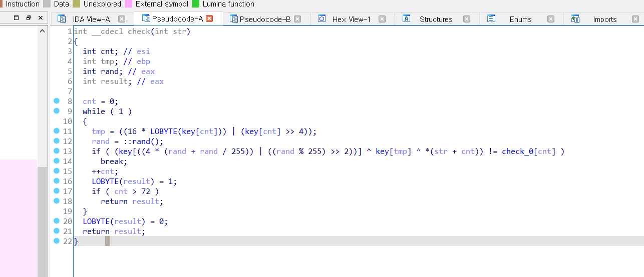Viewport: 644px width, 277px height.
Task: Click 'if ( cnt > 72 )' condition
Action: tap(125, 191)
